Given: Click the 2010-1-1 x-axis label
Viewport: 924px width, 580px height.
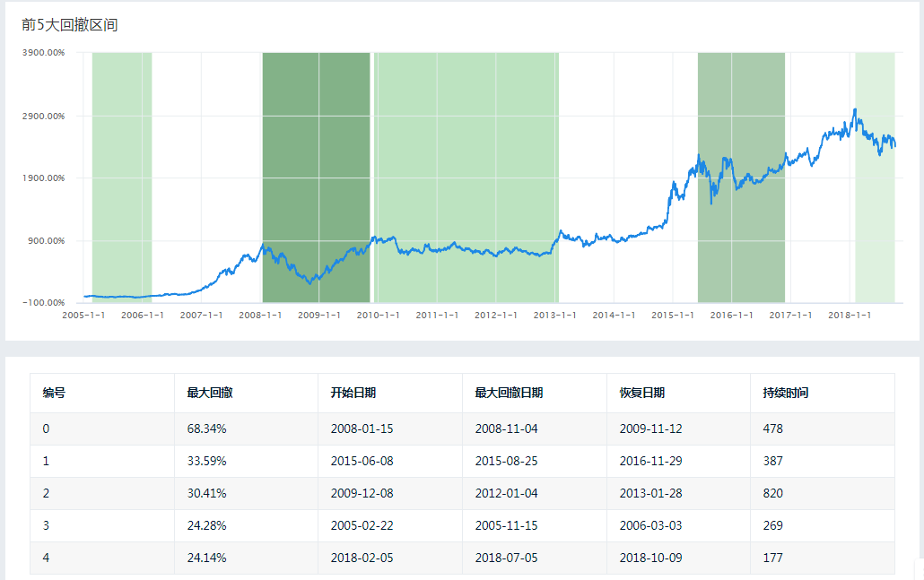Looking at the screenshot, I should 378,315.
